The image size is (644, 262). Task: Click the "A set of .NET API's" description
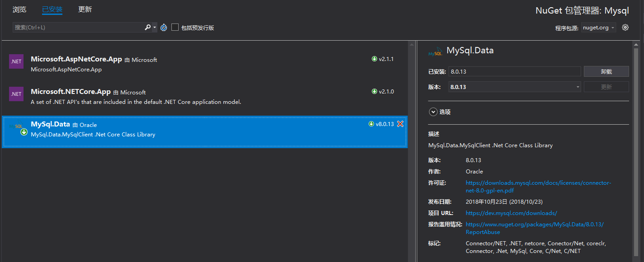coord(136,102)
